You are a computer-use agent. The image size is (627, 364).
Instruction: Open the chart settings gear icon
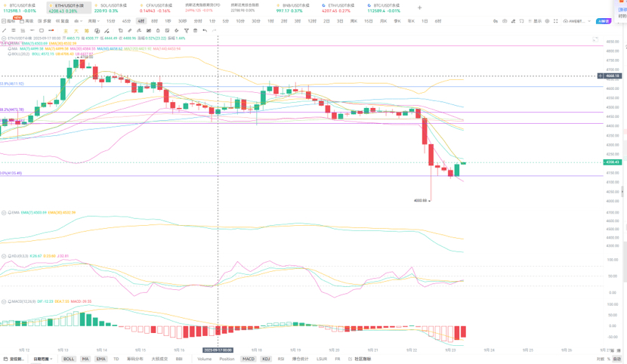coord(548,21)
